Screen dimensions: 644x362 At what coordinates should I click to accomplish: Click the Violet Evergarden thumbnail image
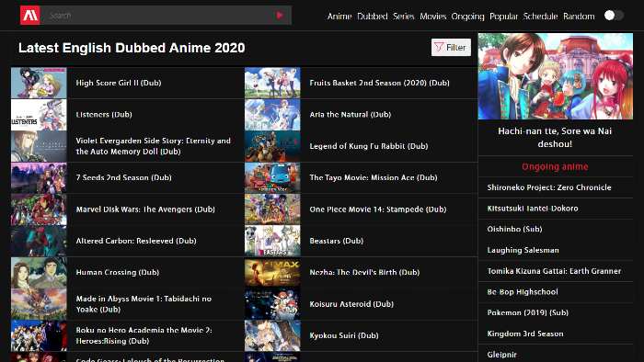tap(39, 146)
